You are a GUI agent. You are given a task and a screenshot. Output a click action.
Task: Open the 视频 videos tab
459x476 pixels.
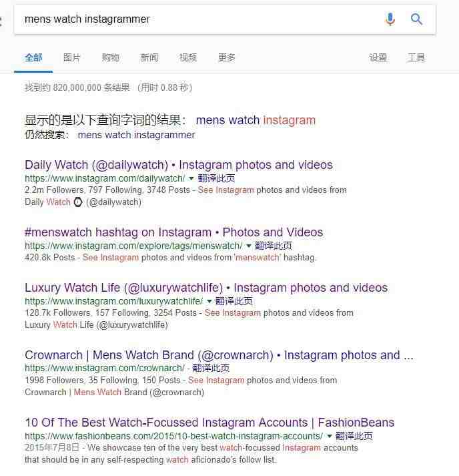point(187,57)
